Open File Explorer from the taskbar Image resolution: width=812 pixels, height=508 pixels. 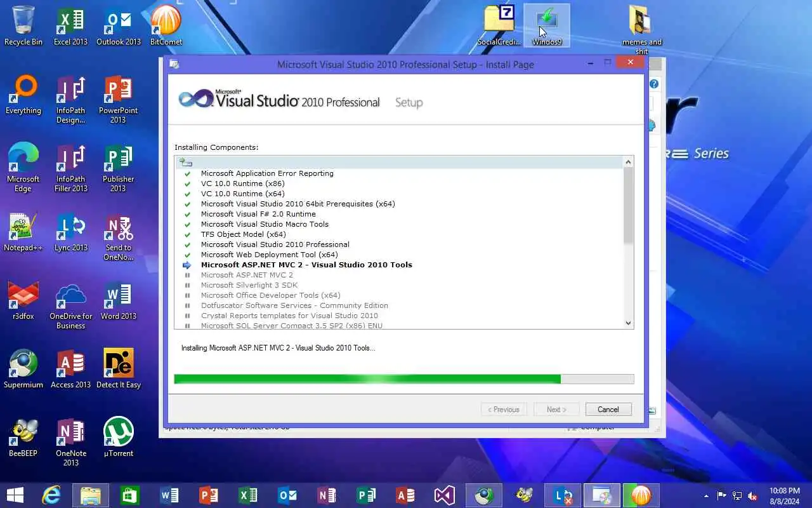91,495
